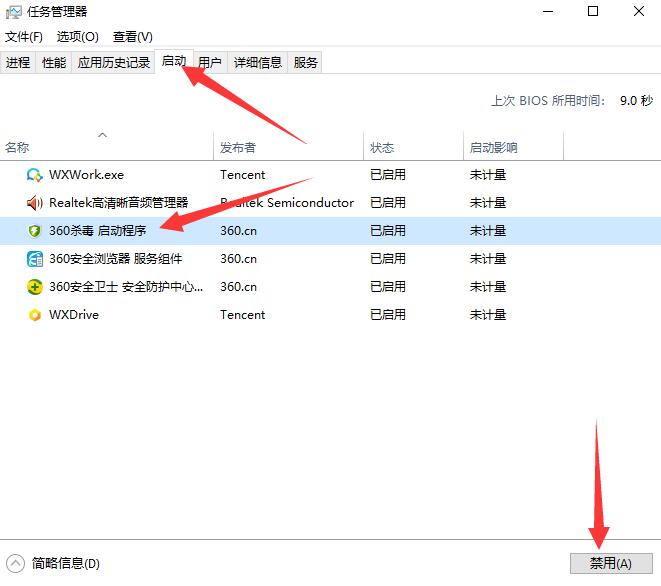The image size is (661, 586).
Task: Sort by the 启动影响 column header
Action: click(513, 146)
